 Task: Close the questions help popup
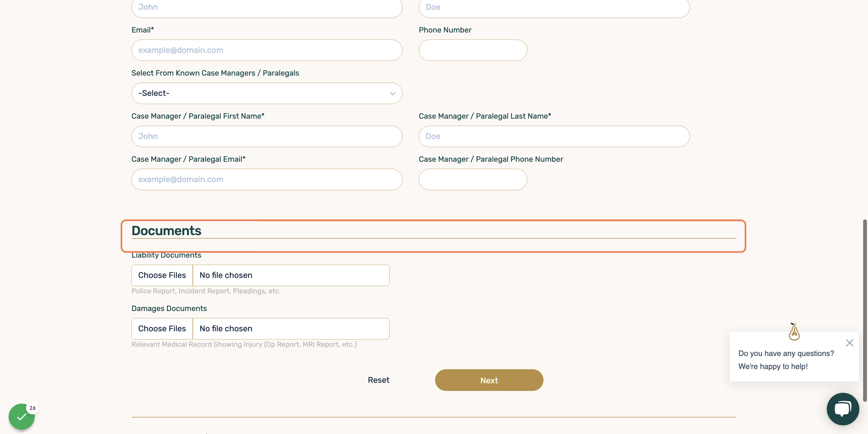pyautogui.click(x=850, y=343)
